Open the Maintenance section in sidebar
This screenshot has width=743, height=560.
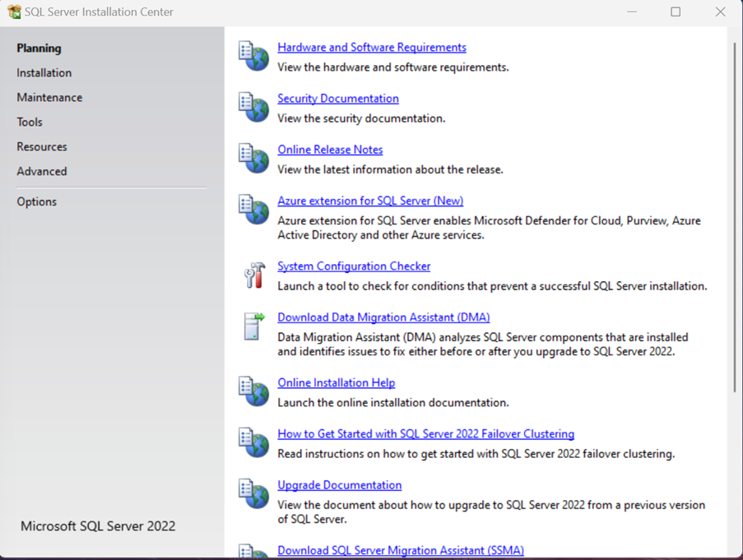[x=49, y=98]
